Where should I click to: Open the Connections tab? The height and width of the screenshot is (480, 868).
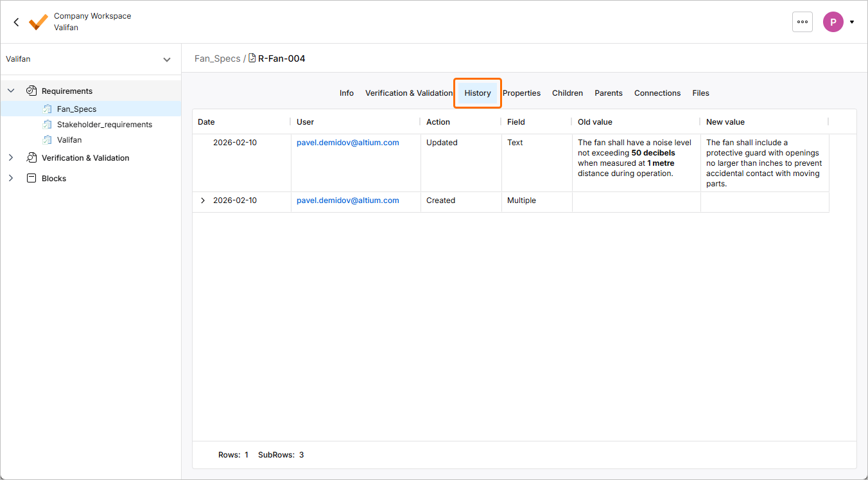657,93
